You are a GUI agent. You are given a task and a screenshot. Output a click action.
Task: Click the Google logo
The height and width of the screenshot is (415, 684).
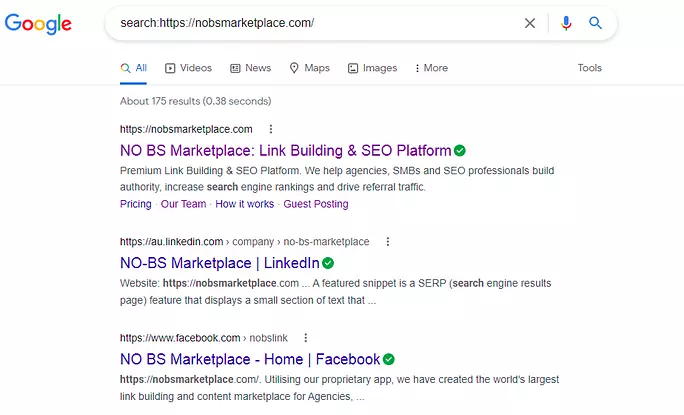(38, 24)
